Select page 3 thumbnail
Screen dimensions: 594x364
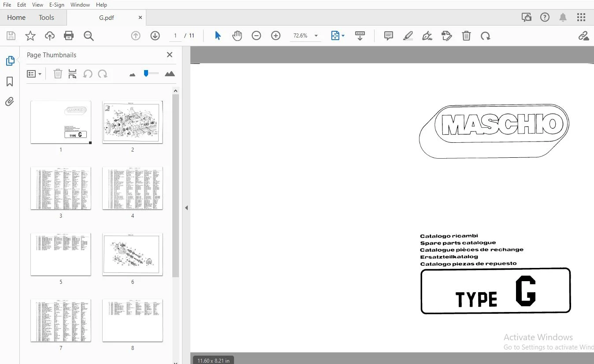click(61, 188)
